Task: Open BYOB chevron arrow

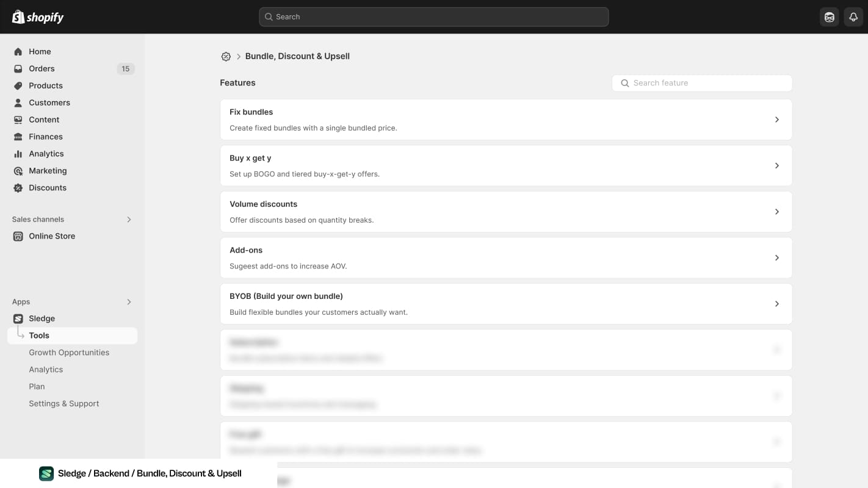Action: (777, 304)
